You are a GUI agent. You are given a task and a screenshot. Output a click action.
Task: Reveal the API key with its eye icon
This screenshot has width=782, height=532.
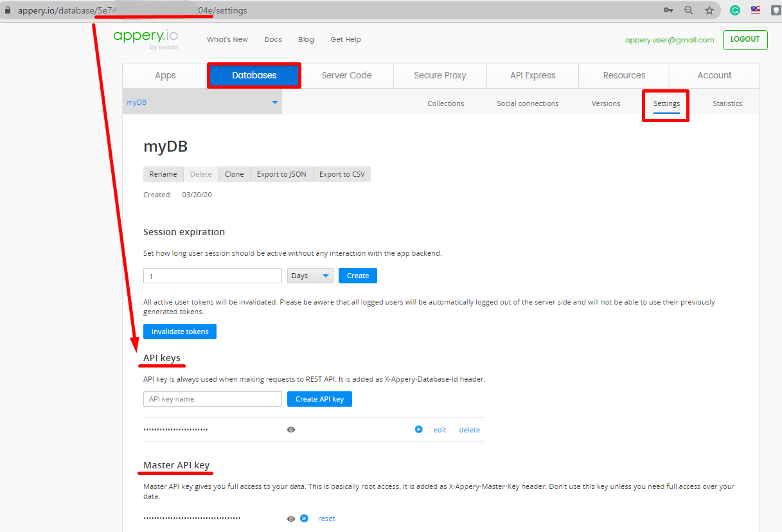pos(291,430)
